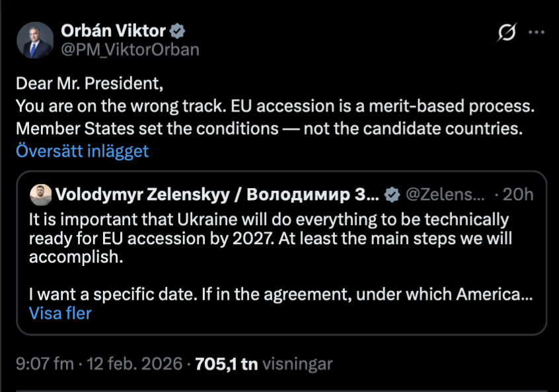Click the @PM_ViktorOrban handle

[x=130, y=49]
